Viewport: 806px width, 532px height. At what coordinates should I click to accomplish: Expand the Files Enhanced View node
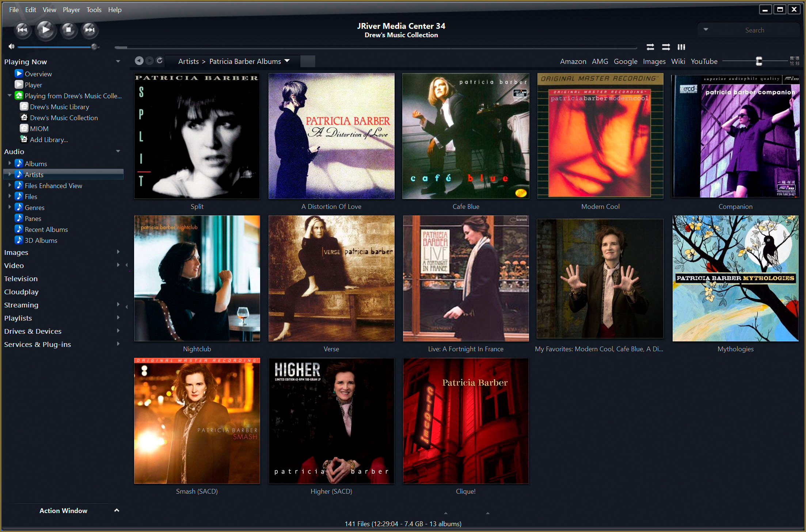coord(10,185)
